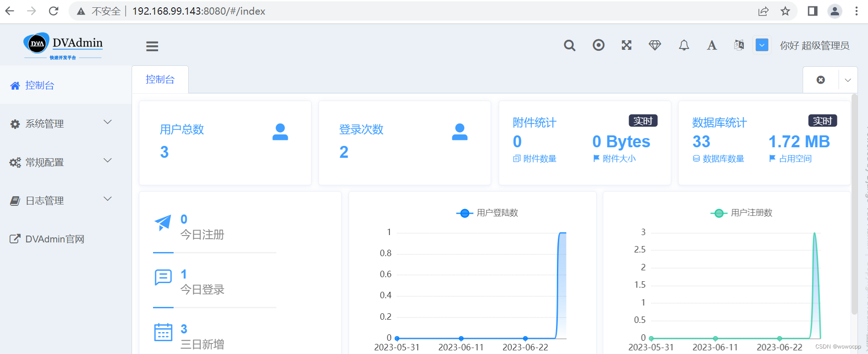Click the 实时 badge on 附件统计
The height and width of the screenshot is (354, 868).
click(x=643, y=121)
